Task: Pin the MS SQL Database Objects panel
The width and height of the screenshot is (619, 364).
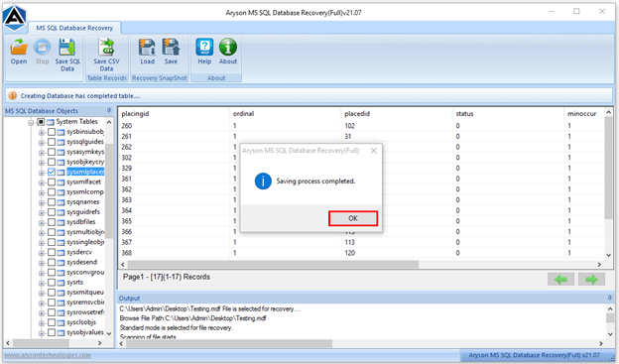Action: pyautogui.click(x=109, y=110)
